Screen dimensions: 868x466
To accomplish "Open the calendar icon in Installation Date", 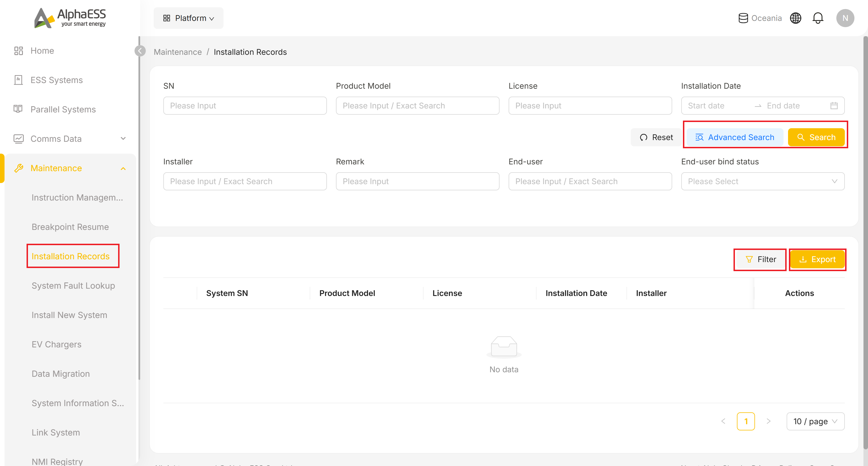I will 834,106.
